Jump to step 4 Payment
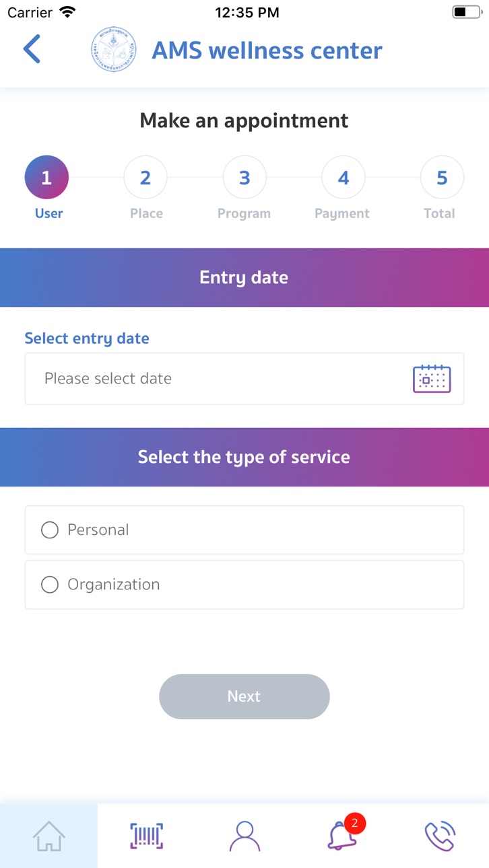 [344, 178]
